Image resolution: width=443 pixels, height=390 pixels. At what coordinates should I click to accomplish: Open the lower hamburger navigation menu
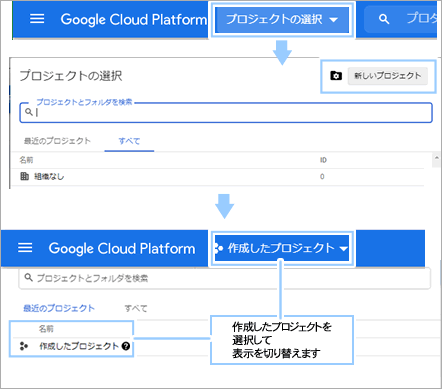coord(25,248)
